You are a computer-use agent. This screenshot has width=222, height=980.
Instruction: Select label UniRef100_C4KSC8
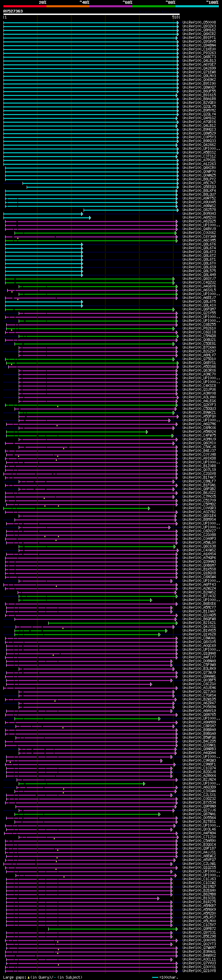pos(199,386)
